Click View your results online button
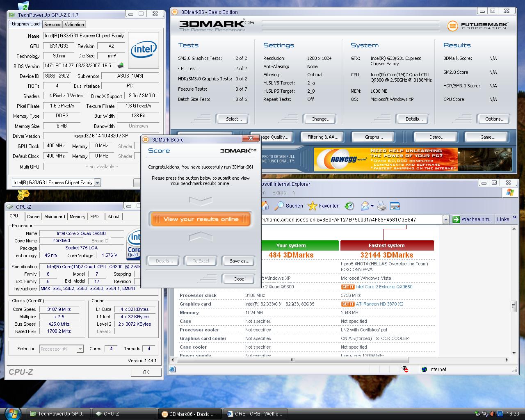 coord(201,219)
